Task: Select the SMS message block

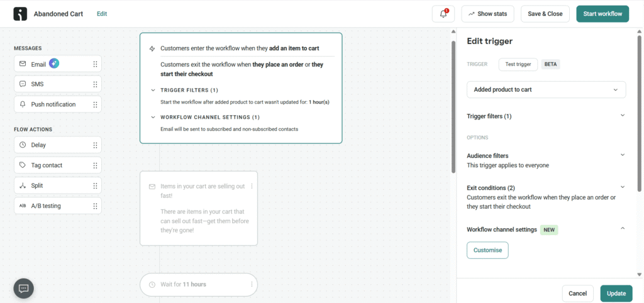Action: pyautogui.click(x=57, y=84)
